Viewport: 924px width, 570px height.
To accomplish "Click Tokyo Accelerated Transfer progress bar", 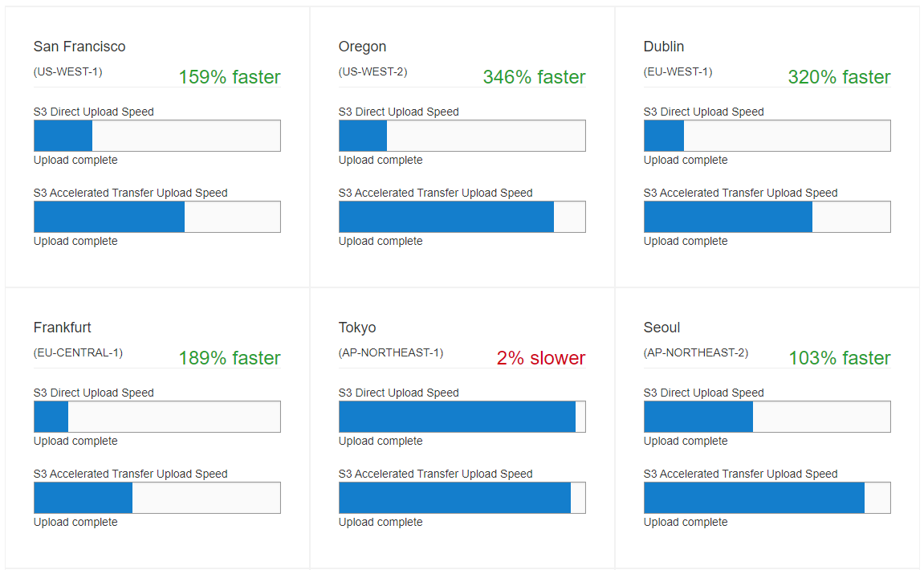I will click(x=462, y=498).
